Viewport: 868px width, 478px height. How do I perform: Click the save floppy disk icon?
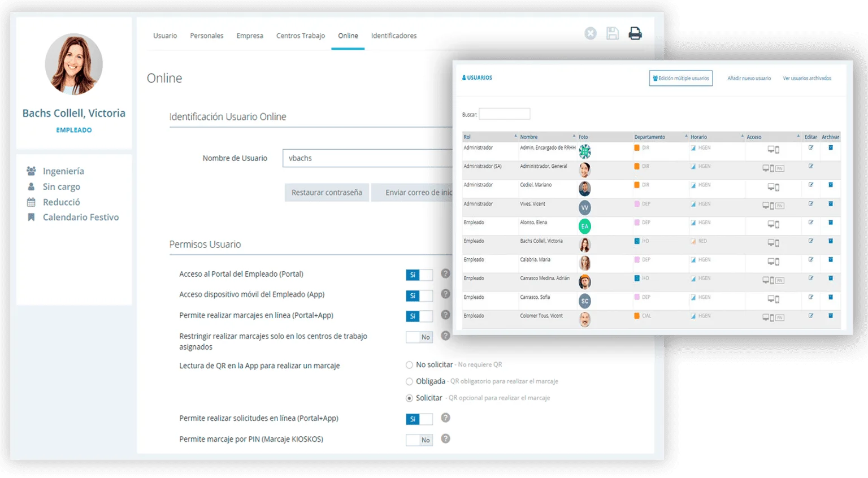pyautogui.click(x=613, y=34)
